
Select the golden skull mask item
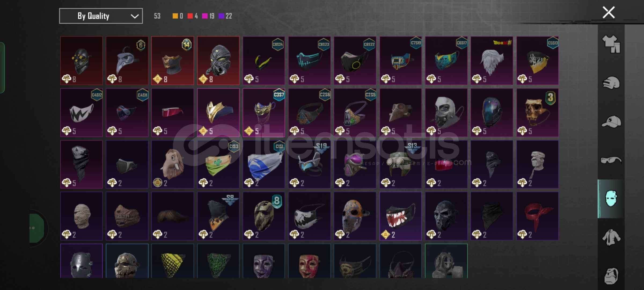(x=537, y=113)
